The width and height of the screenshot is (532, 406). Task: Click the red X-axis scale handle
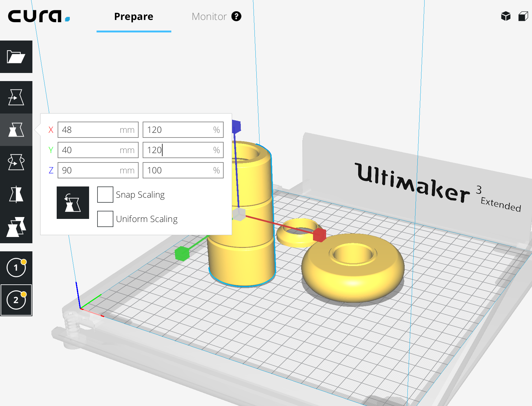coord(319,235)
